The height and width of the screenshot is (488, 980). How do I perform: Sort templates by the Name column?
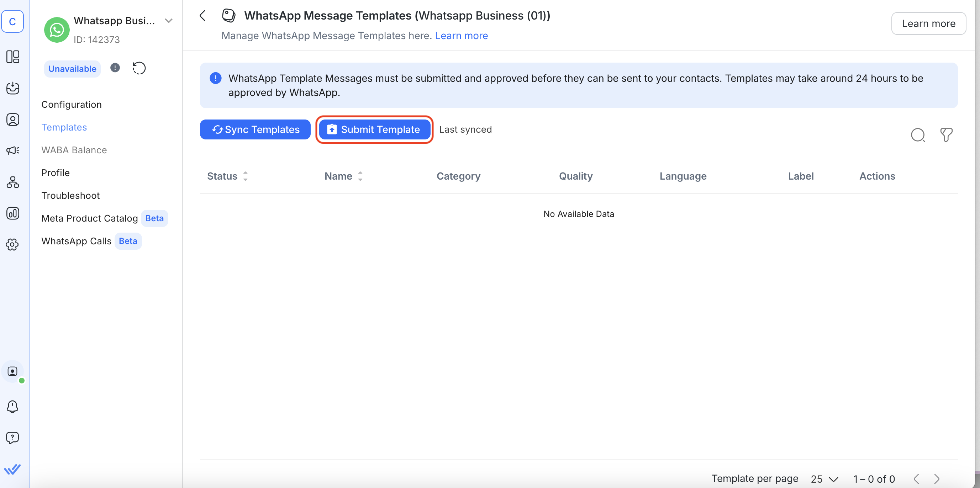click(x=361, y=176)
